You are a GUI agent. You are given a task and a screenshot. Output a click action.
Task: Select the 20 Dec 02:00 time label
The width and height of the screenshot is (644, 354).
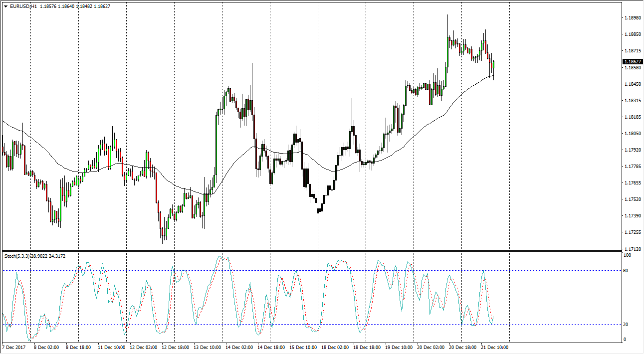click(x=430, y=347)
